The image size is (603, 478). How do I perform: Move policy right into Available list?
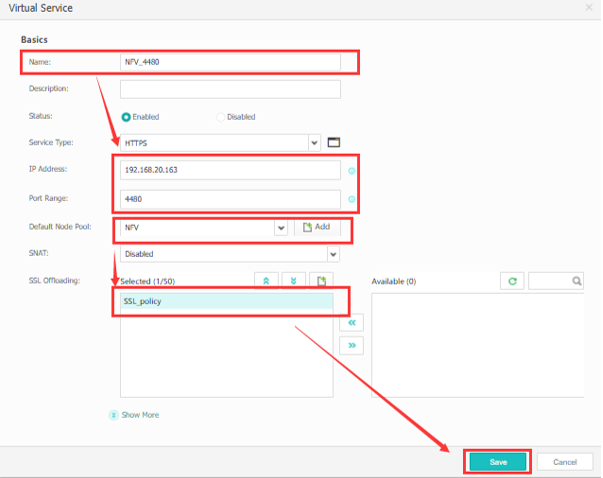pos(351,345)
